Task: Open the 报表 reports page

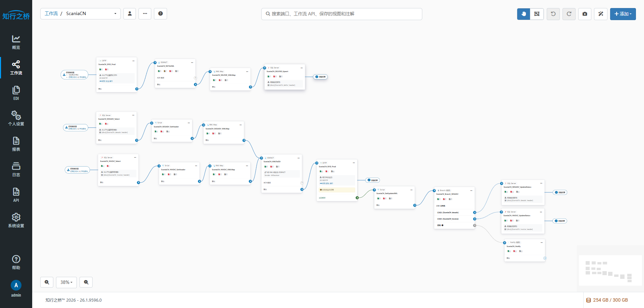Action: [x=16, y=144]
